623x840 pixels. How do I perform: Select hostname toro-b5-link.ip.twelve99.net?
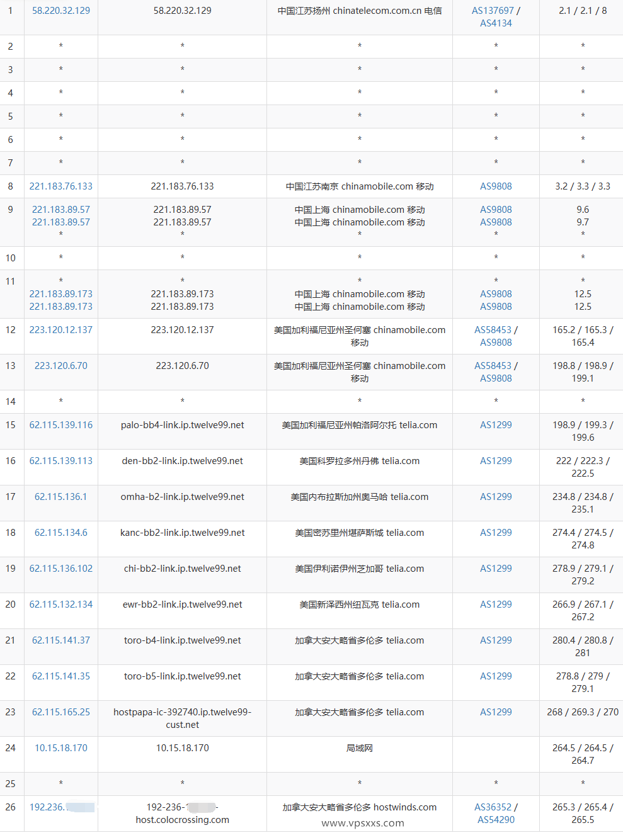pyautogui.click(x=183, y=676)
